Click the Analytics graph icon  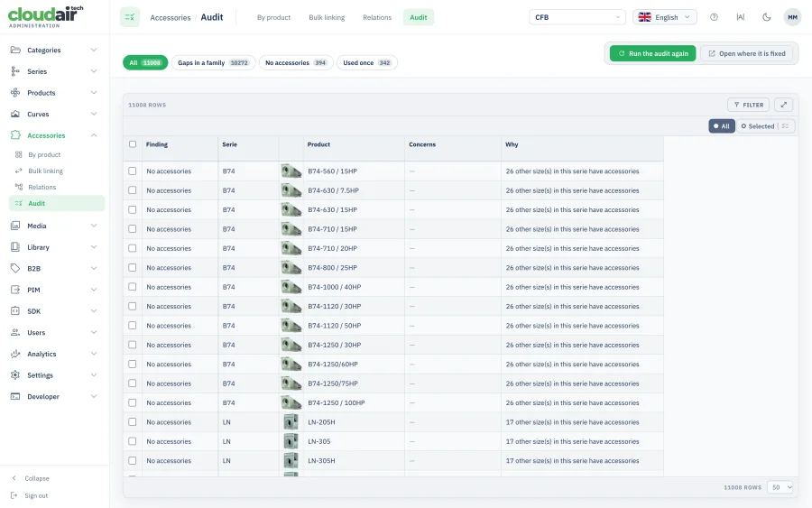pos(15,354)
